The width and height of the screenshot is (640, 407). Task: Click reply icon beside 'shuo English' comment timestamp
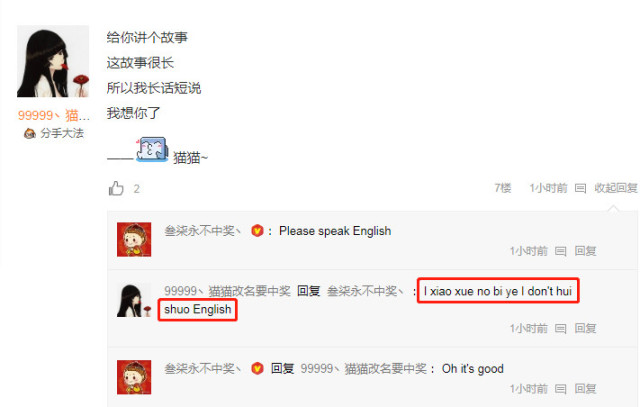[x=561, y=329]
